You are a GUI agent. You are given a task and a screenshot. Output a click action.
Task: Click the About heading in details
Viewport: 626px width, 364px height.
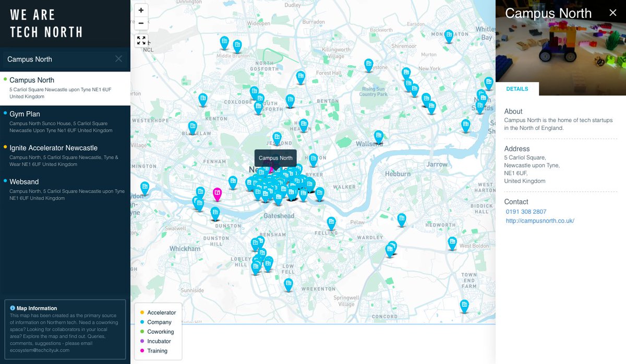(513, 111)
